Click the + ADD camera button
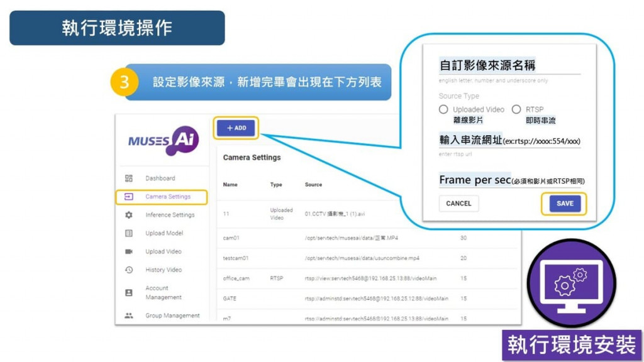The height and width of the screenshot is (362, 644). [236, 128]
